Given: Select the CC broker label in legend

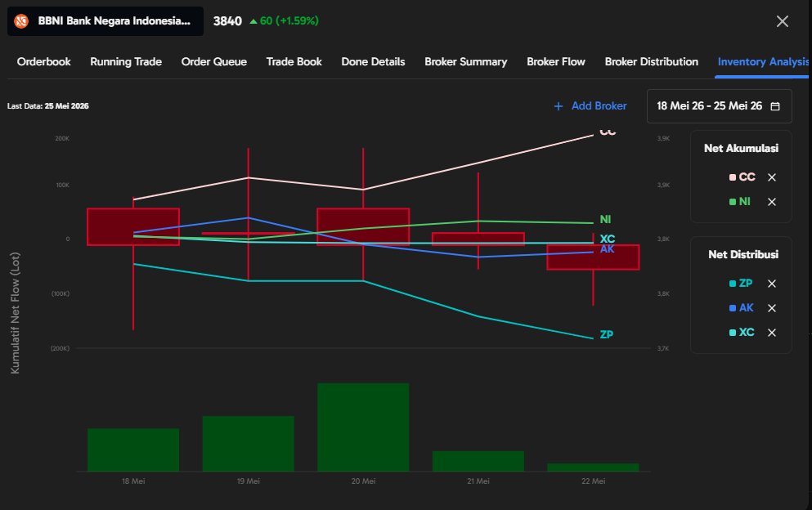Looking at the screenshot, I should [747, 177].
